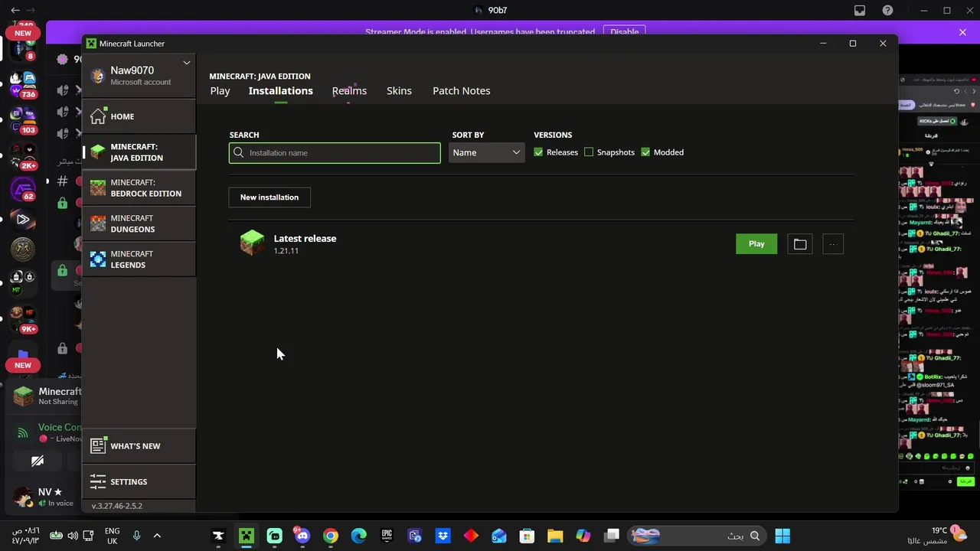Open Minecraft Launcher from Windows taskbar
Image resolution: width=980 pixels, height=551 pixels.
click(247, 536)
